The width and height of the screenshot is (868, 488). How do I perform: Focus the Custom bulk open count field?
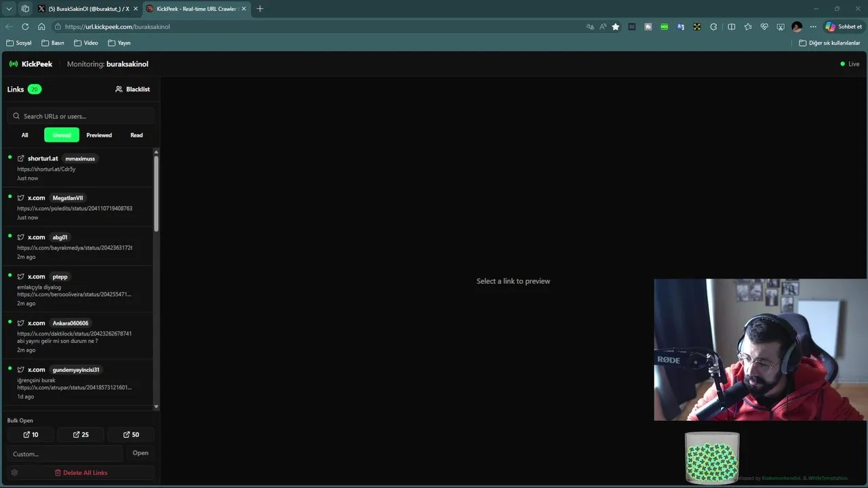point(65,453)
